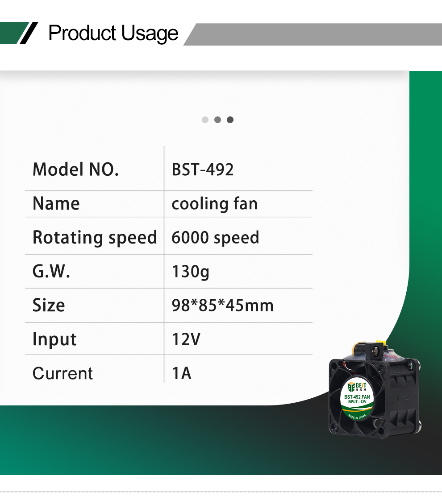Screen dimensions: 442x504
Task: Click the 12V input value
Action: [186, 339]
